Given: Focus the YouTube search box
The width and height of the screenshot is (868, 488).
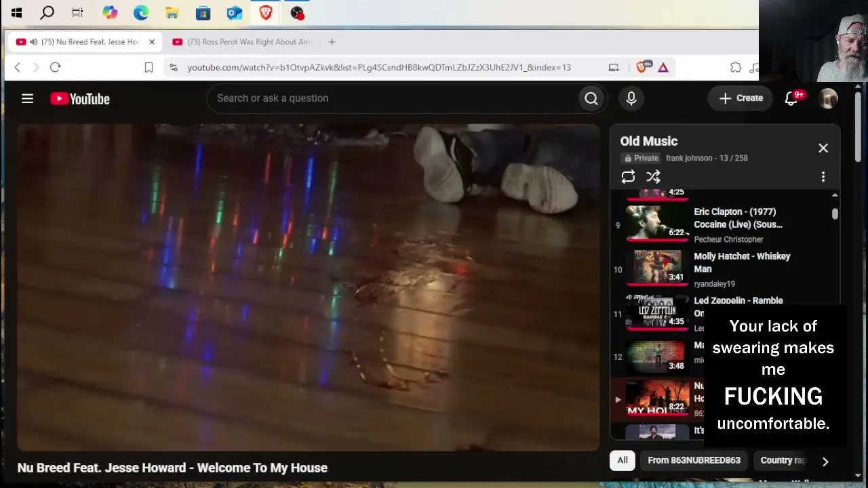Looking at the screenshot, I should (x=392, y=98).
